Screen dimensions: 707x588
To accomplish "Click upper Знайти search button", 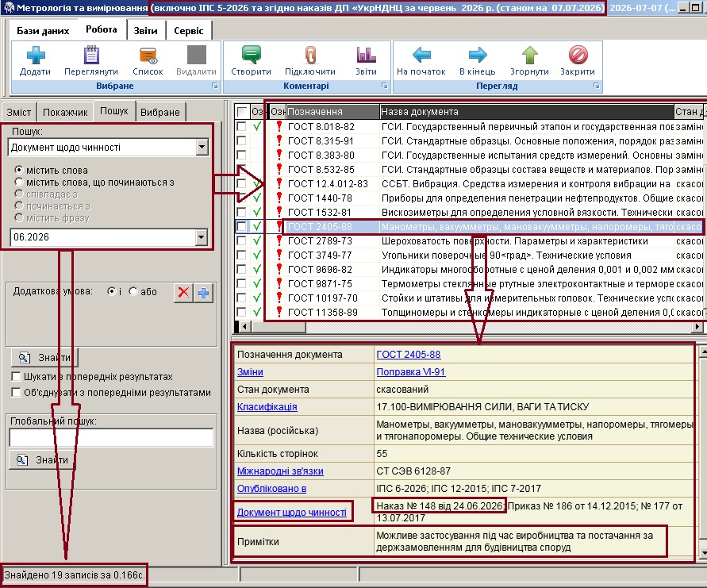I will pyautogui.click(x=44, y=358).
